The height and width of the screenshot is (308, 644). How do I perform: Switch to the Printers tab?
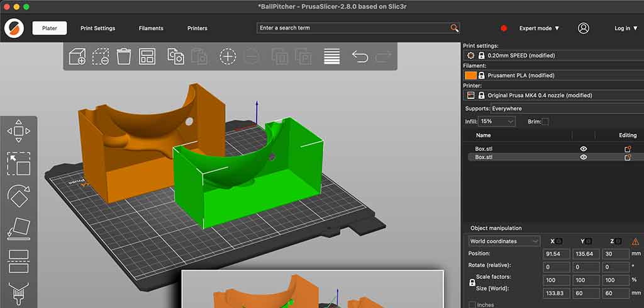pos(197,28)
